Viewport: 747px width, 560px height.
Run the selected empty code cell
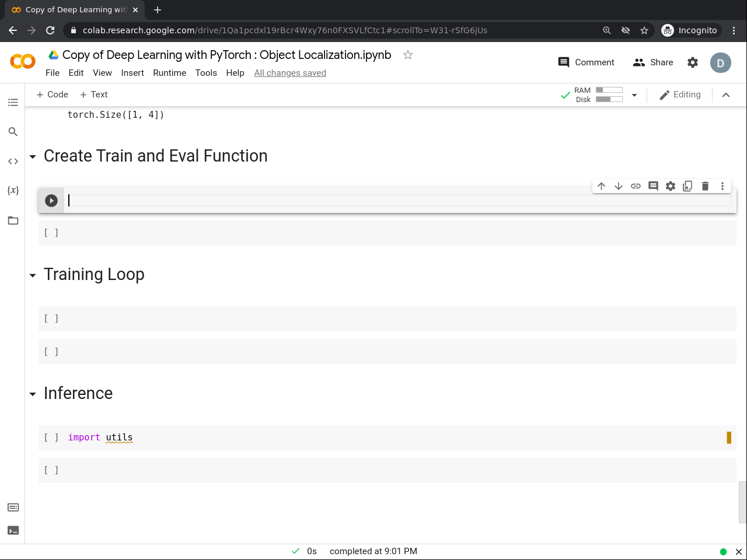[51, 200]
